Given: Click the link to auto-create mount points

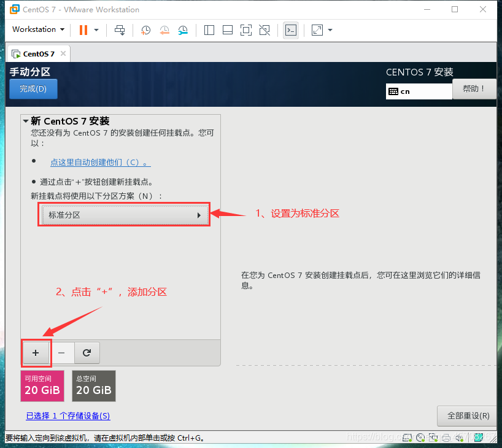Looking at the screenshot, I should 101,163.
